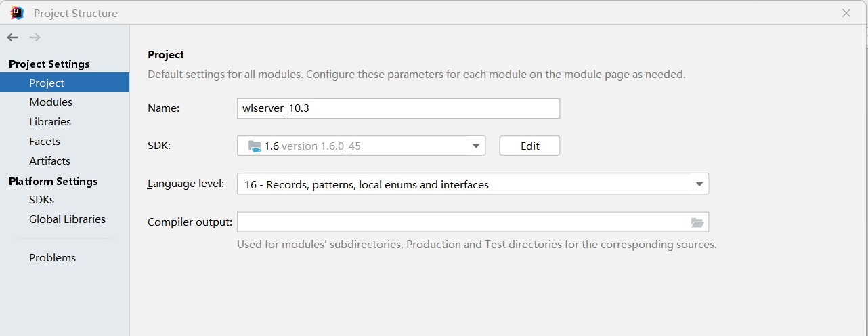Click the forward navigation arrow

tap(35, 37)
